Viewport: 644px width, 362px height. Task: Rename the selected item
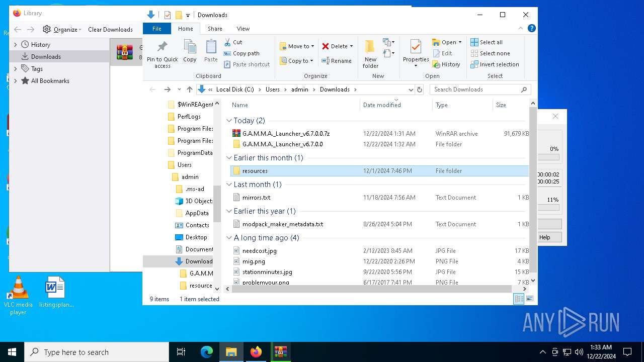[x=337, y=61]
